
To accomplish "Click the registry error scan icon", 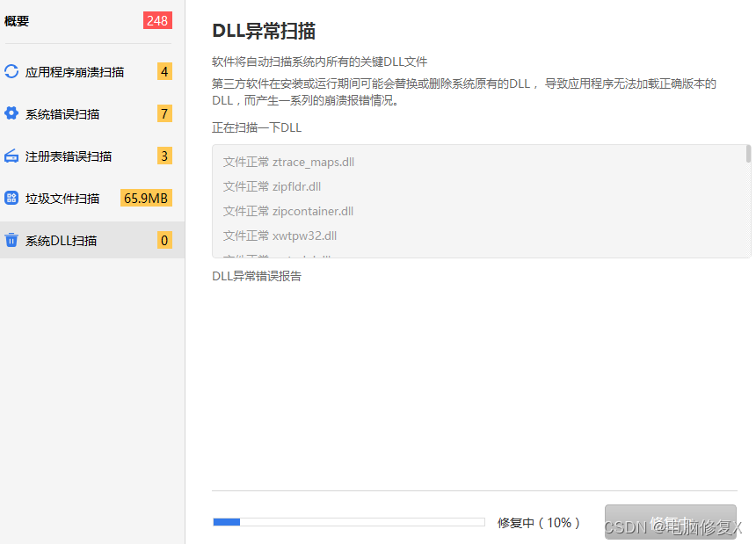I will (x=11, y=156).
